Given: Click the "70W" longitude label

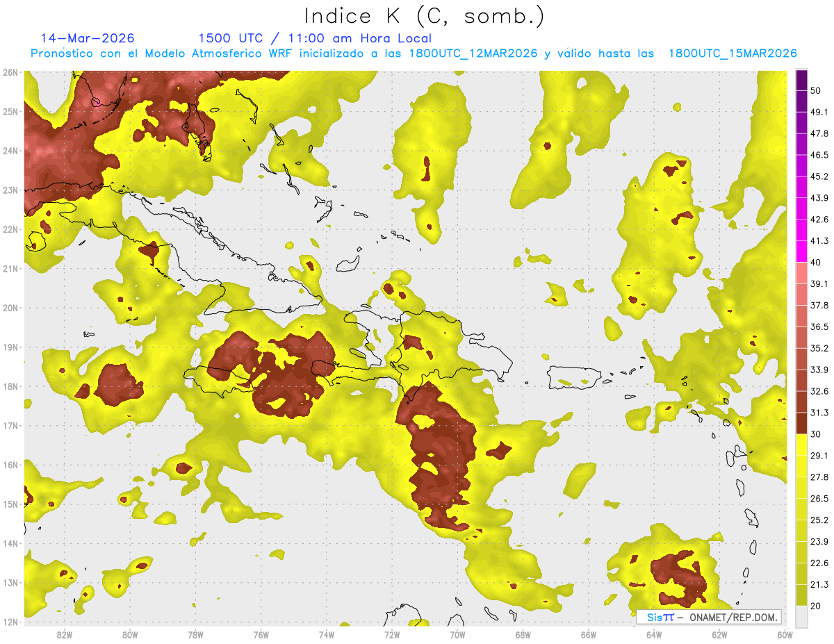Looking at the screenshot, I should pos(457,634).
